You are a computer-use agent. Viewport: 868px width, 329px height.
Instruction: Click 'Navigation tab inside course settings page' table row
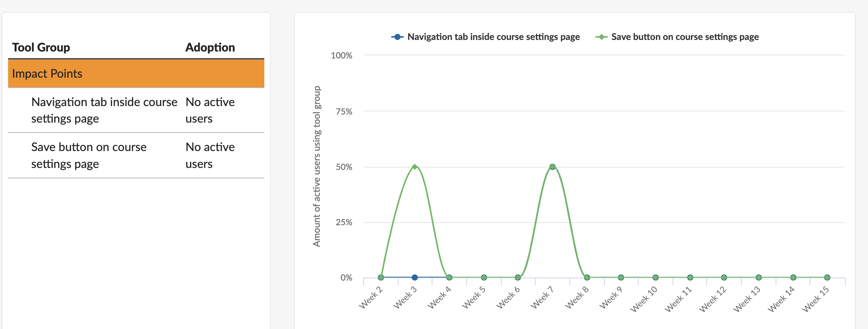(136, 110)
